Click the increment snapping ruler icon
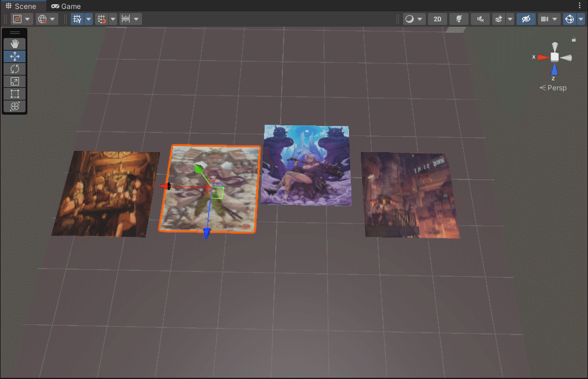The width and height of the screenshot is (588, 379). (125, 19)
